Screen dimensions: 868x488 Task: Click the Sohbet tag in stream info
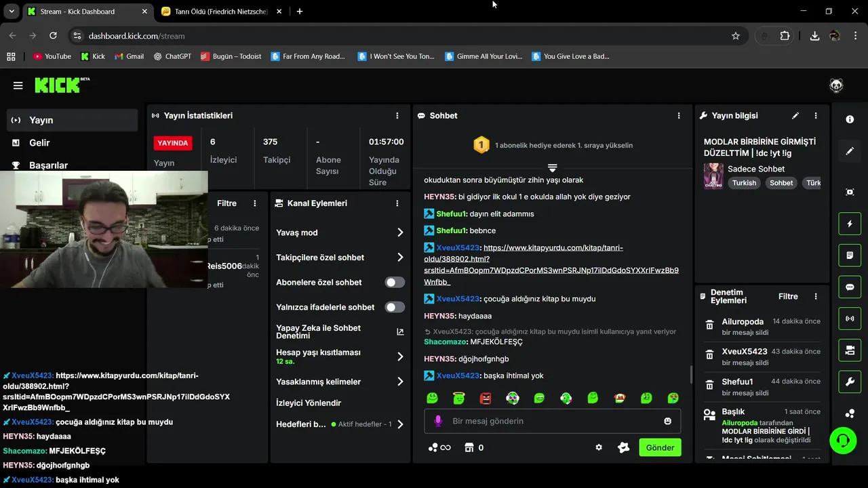tap(781, 183)
